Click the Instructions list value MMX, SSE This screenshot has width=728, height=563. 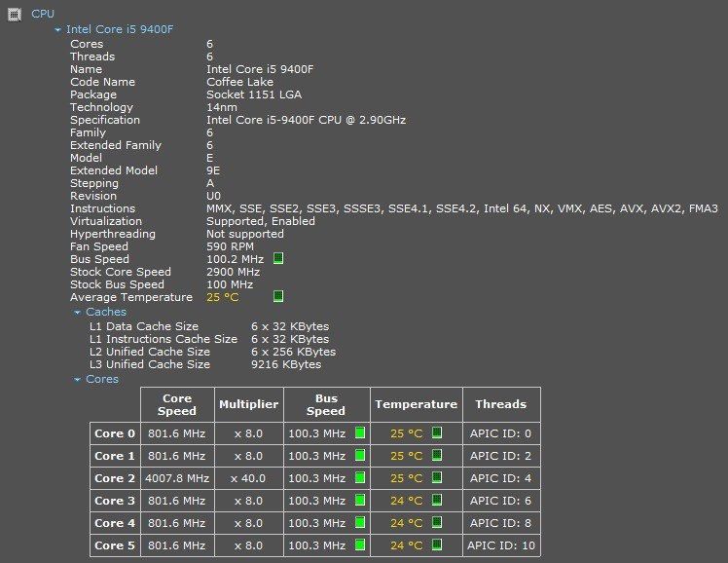462,208
